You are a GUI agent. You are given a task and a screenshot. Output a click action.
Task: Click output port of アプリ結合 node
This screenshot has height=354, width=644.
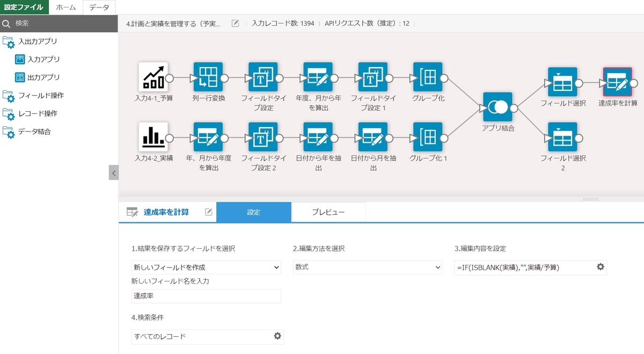(x=514, y=107)
